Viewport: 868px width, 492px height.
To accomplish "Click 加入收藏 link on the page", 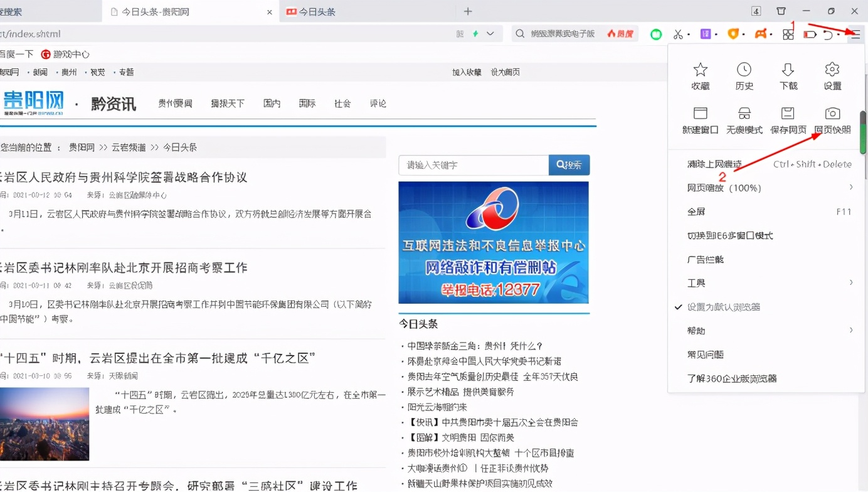I will [467, 72].
